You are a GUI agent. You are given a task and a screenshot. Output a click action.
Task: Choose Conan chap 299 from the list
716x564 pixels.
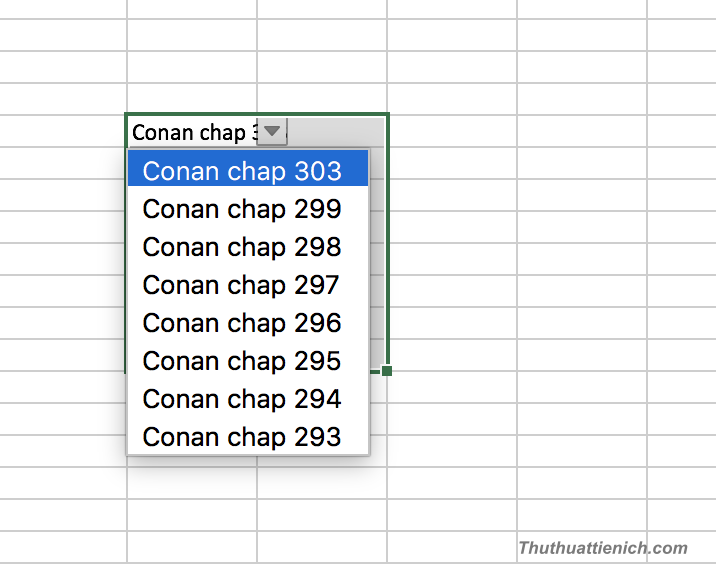coord(242,209)
